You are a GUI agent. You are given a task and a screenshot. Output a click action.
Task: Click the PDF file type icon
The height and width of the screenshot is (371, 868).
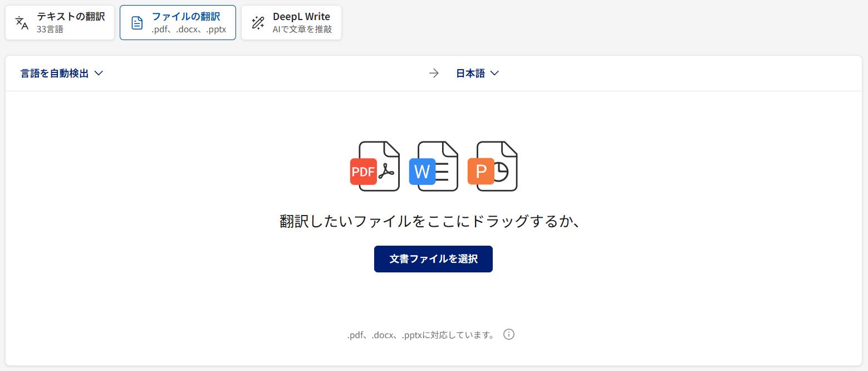(375, 166)
